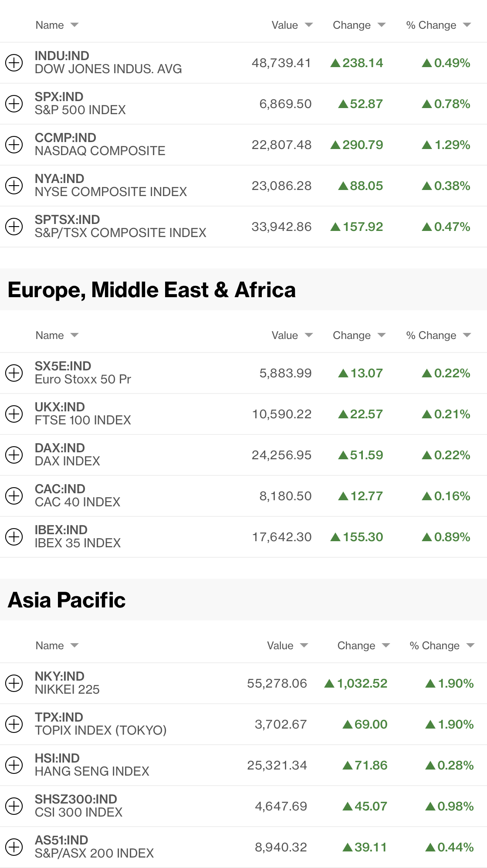This screenshot has width=487, height=868.
Task: Click plus icon next to IBEX 35
Action: point(14,537)
